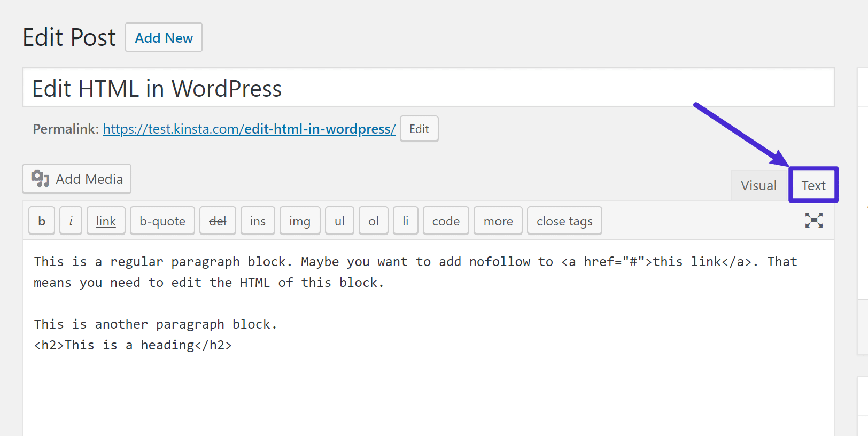Image resolution: width=868 pixels, height=436 pixels.
Task: Wrap text in a code tag
Action: point(446,220)
